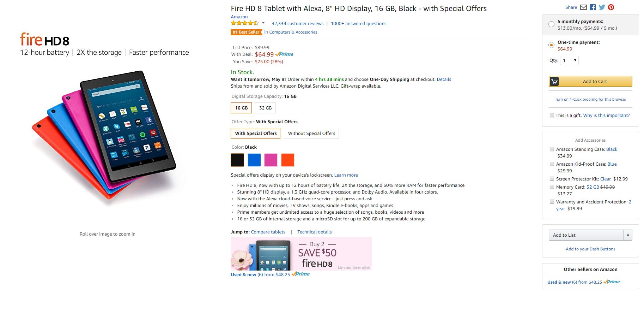Expand the Add to List dropdown arrow
This screenshot has width=644, height=314.
point(628,235)
